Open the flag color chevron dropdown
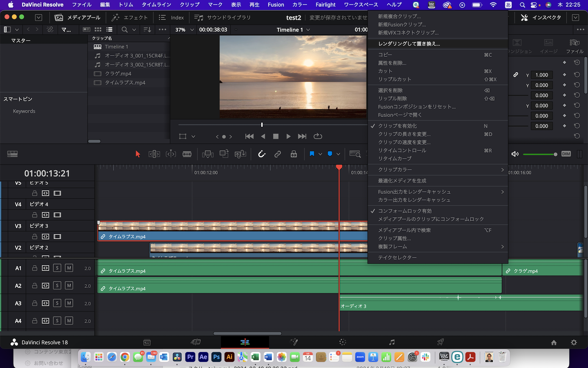 coord(321,154)
